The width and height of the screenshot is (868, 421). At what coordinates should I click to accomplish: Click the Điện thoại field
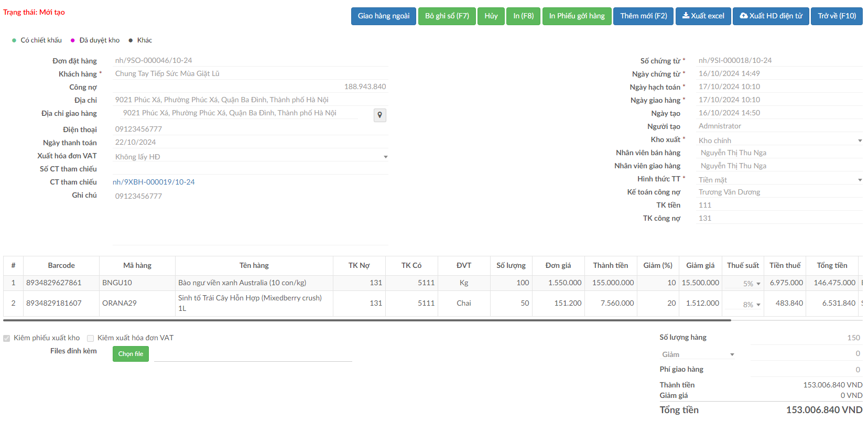click(x=251, y=129)
